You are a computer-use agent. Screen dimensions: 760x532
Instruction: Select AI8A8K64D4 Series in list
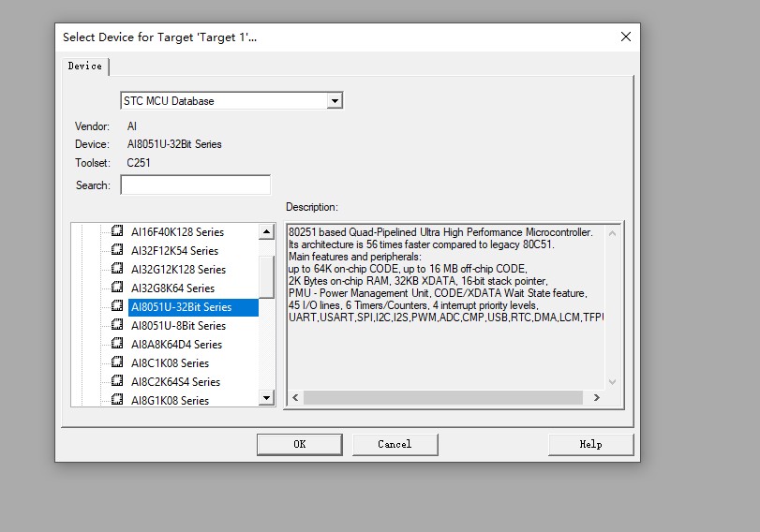(x=176, y=345)
